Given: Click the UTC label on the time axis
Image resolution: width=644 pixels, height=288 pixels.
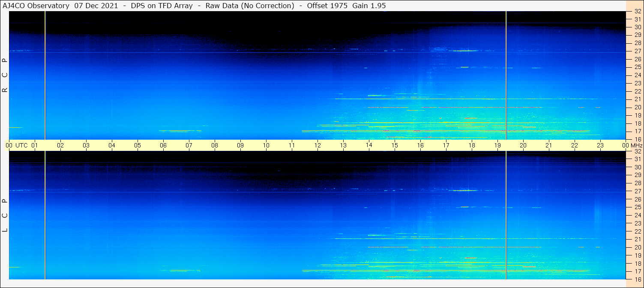Looking at the screenshot, I should (21, 145).
